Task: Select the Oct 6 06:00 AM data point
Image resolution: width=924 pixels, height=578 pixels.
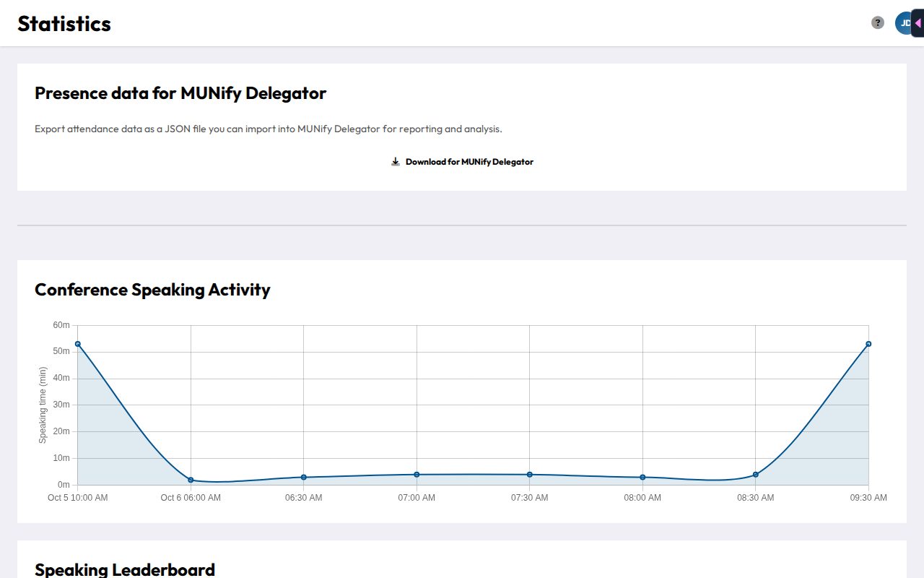Action: coord(191,480)
